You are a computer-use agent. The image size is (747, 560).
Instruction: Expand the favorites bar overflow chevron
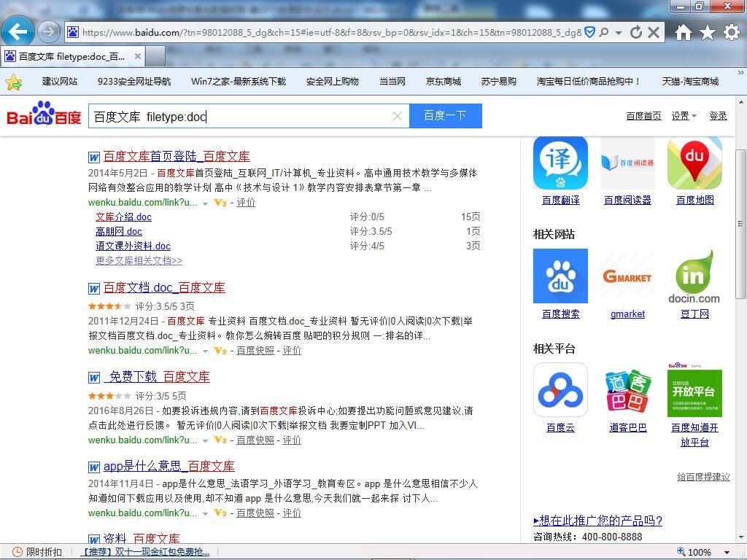741,73
